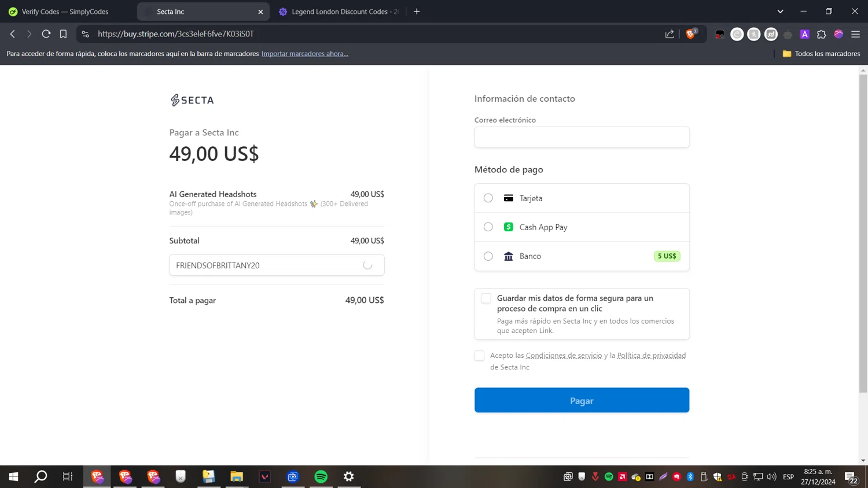Open the notification center icon

tap(851, 477)
